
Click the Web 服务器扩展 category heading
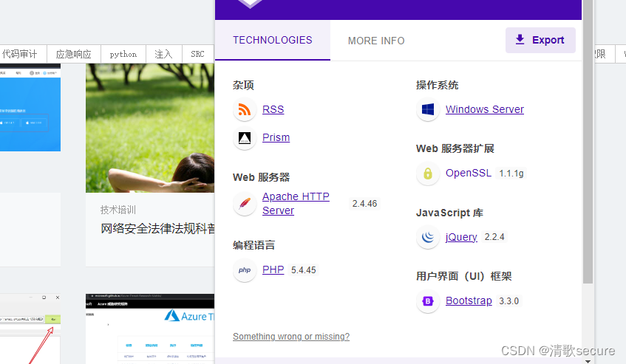click(455, 148)
